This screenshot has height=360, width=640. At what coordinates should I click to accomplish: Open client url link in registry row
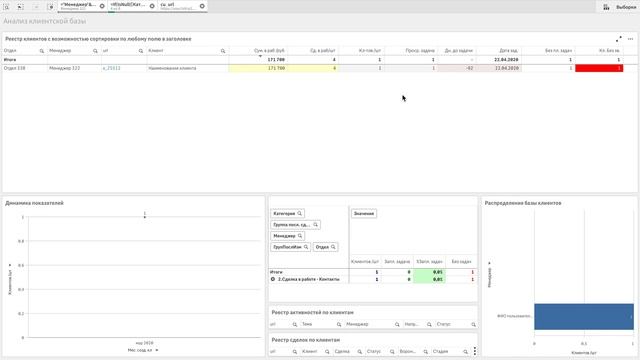(111, 68)
